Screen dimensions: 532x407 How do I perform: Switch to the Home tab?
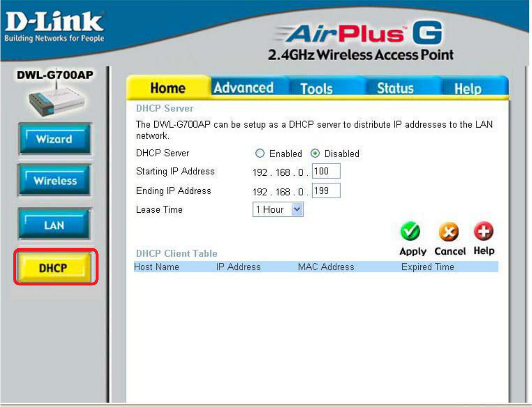tap(168, 88)
